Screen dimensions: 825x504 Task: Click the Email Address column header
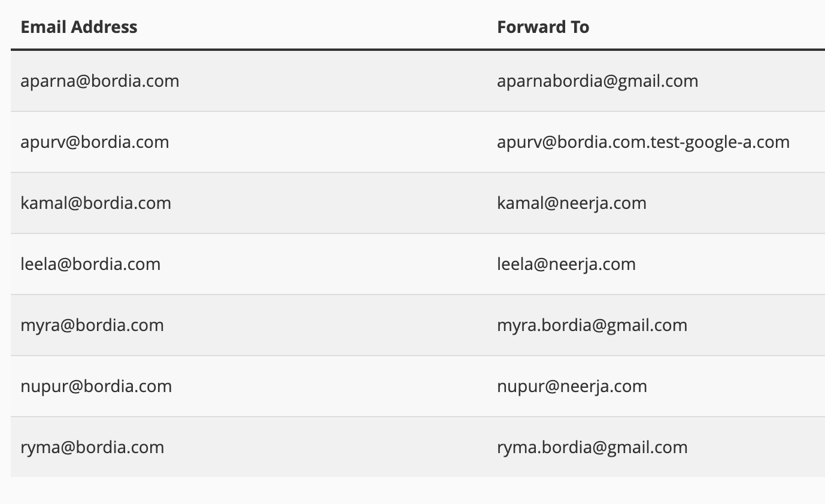[x=79, y=27]
